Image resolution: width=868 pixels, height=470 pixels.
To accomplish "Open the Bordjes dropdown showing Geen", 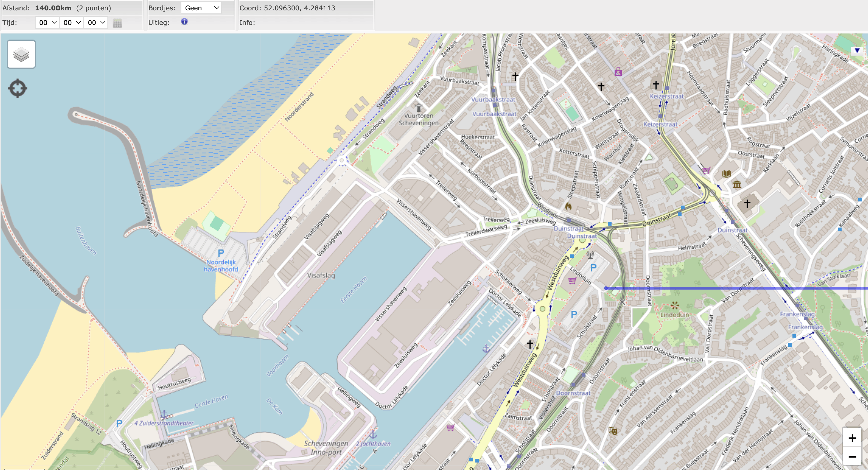I will pos(201,8).
